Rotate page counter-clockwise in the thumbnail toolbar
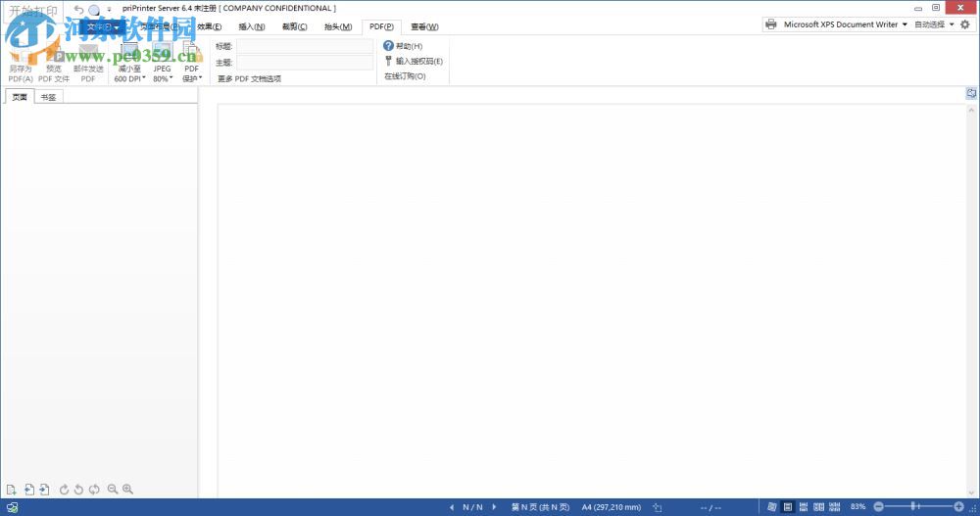 [78, 490]
